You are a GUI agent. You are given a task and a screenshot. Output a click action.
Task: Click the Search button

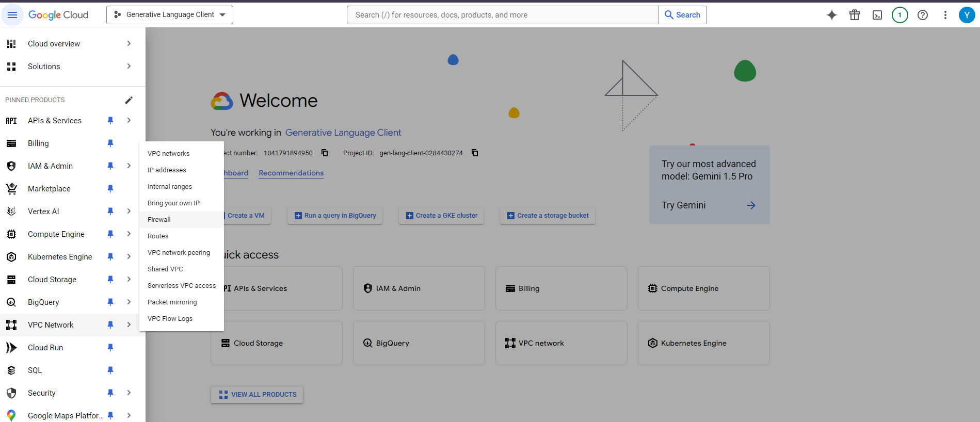[683, 15]
